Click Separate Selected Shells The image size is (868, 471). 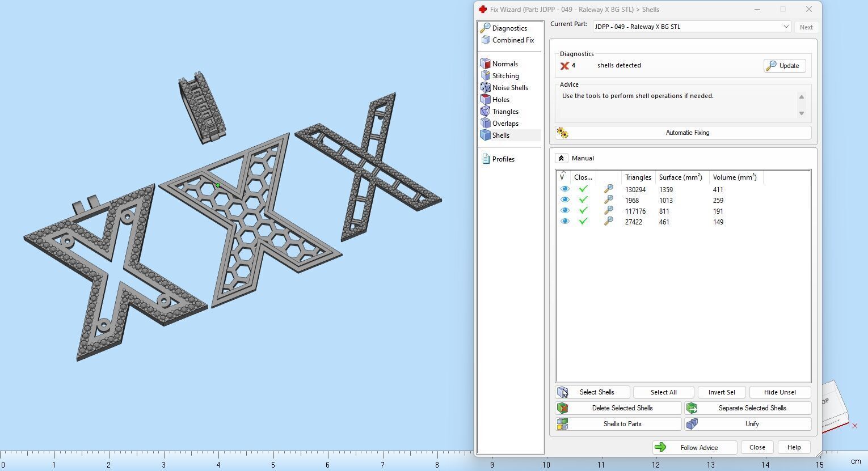[x=748, y=408]
